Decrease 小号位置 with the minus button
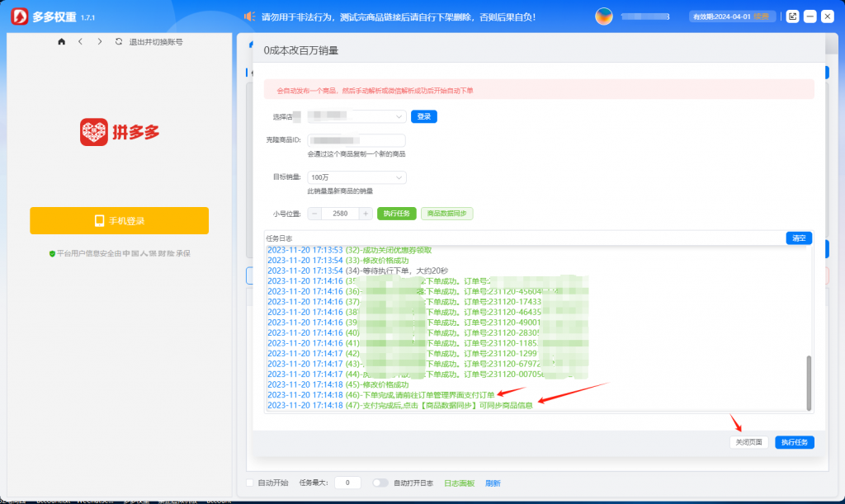 (x=314, y=214)
